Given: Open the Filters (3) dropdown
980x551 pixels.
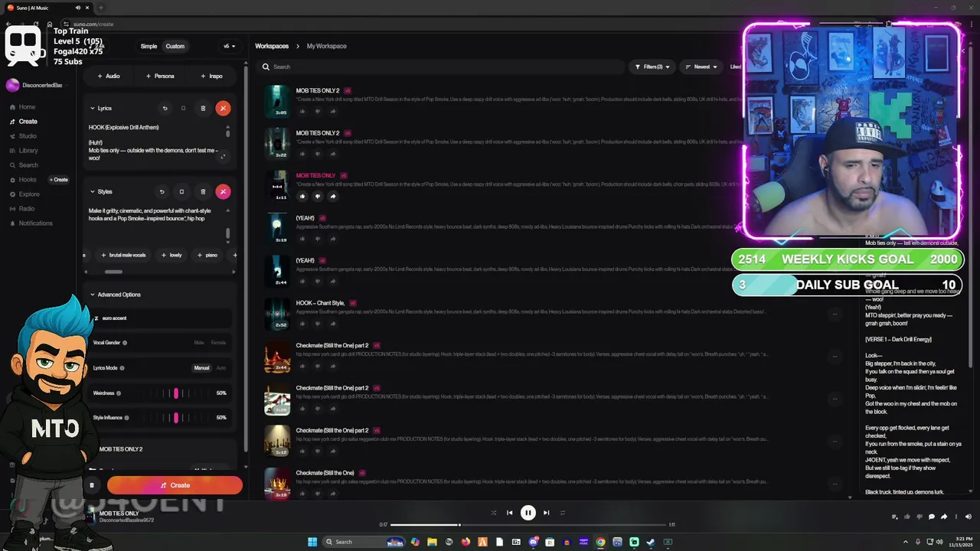Looking at the screenshot, I should click(652, 67).
